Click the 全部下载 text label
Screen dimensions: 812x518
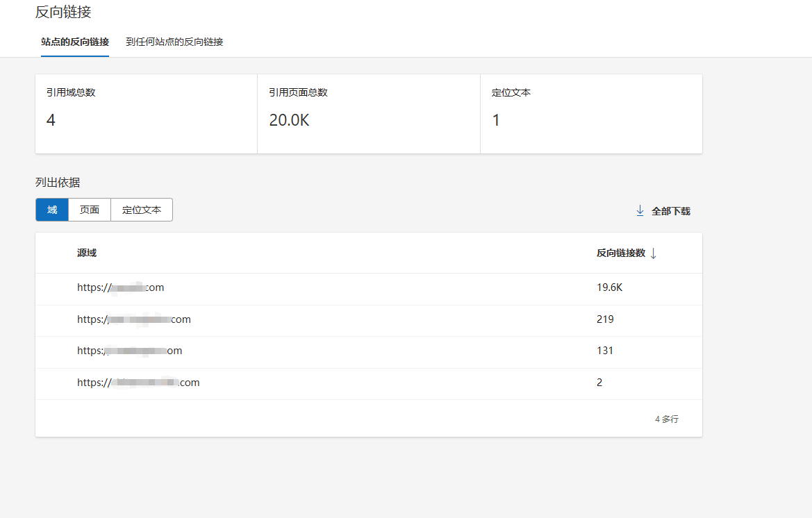pyautogui.click(x=671, y=211)
